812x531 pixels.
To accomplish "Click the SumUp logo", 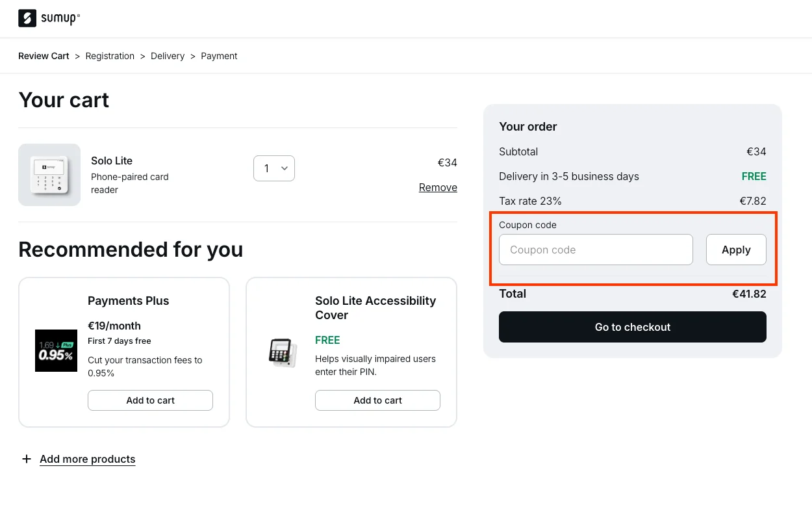I will click(x=49, y=18).
